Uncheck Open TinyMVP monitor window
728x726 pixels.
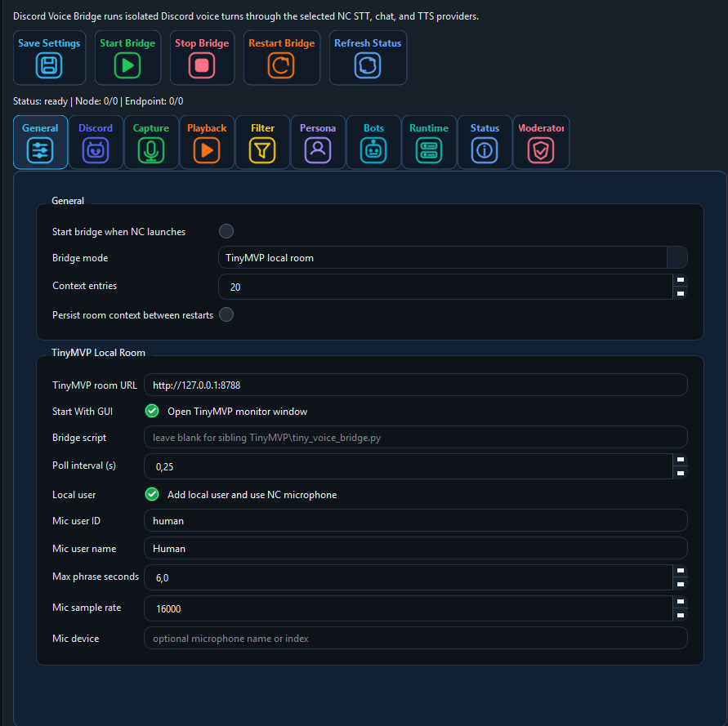(152, 411)
